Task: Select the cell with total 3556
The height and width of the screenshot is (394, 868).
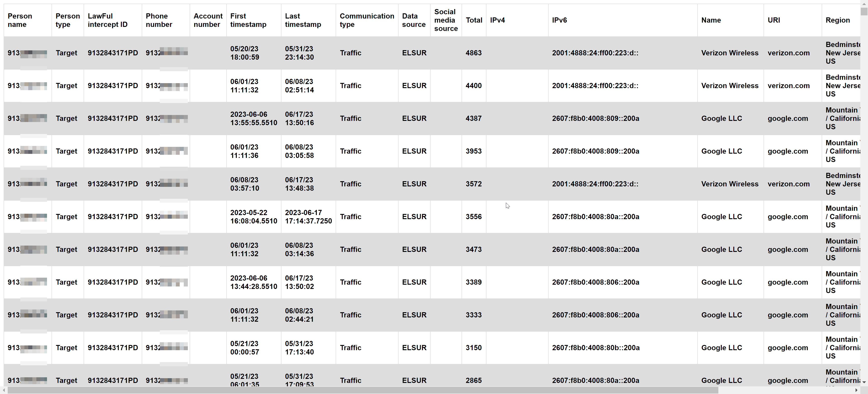Action: click(473, 216)
